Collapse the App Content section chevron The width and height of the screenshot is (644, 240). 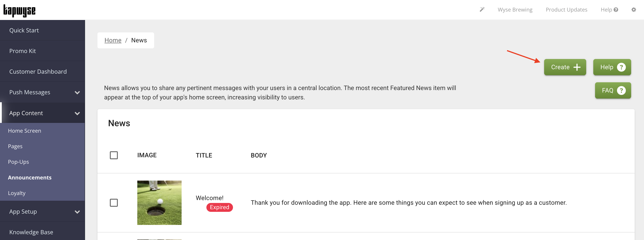click(x=77, y=113)
